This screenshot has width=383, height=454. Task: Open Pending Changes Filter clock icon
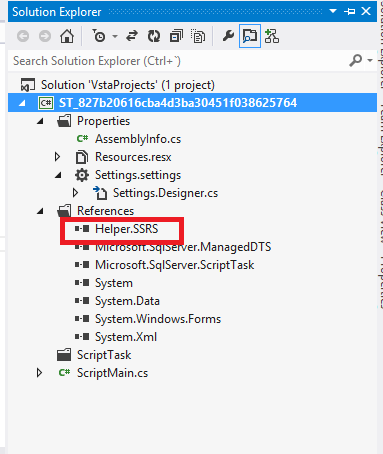(99, 36)
